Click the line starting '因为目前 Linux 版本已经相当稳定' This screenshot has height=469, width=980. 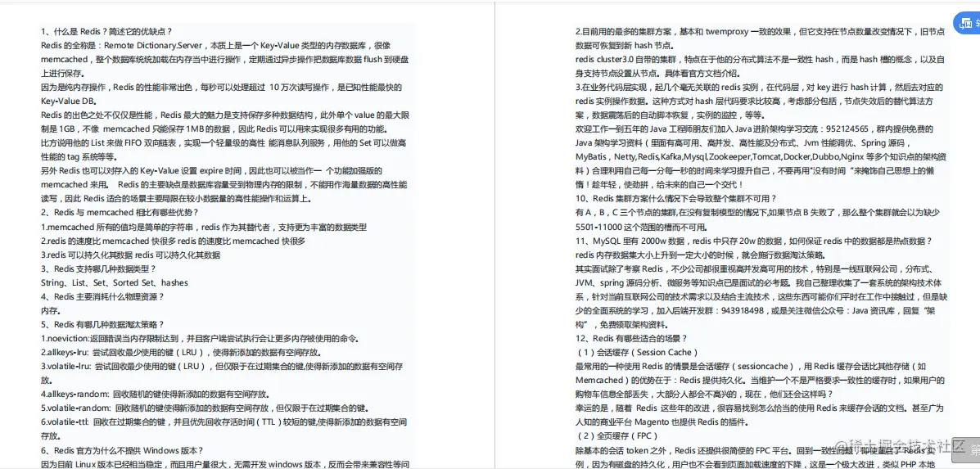pyautogui.click(x=225, y=463)
